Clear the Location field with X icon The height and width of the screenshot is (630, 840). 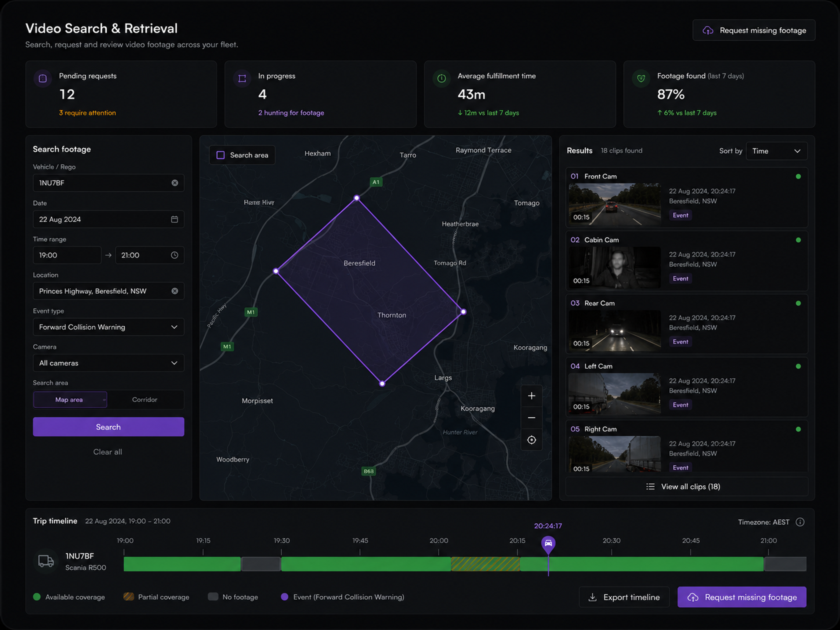[175, 291]
